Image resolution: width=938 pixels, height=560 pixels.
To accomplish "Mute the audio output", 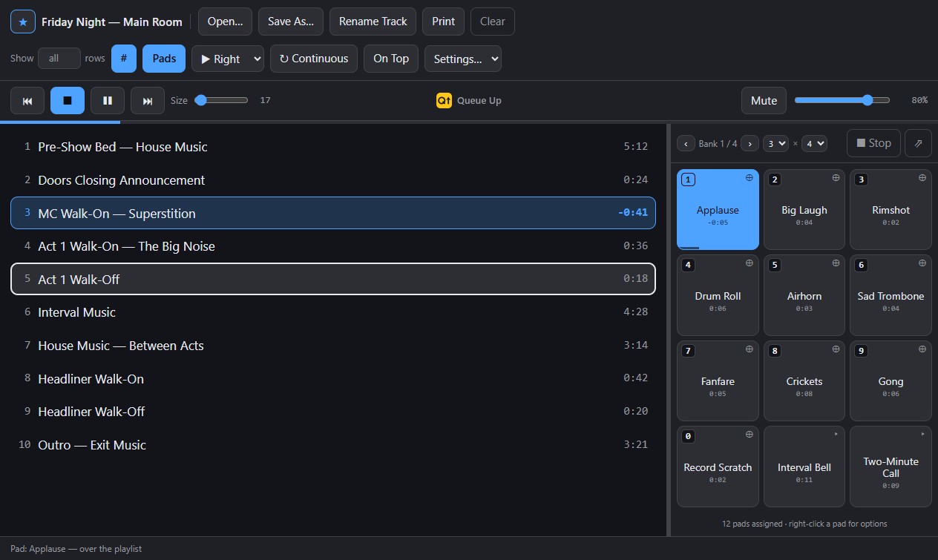I will click(764, 101).
